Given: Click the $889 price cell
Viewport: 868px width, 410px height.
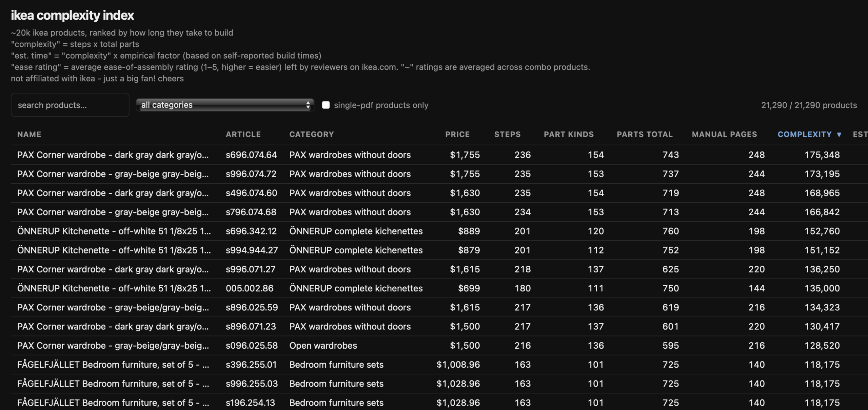Looking at the screenshot, I should tap(469, 231).
